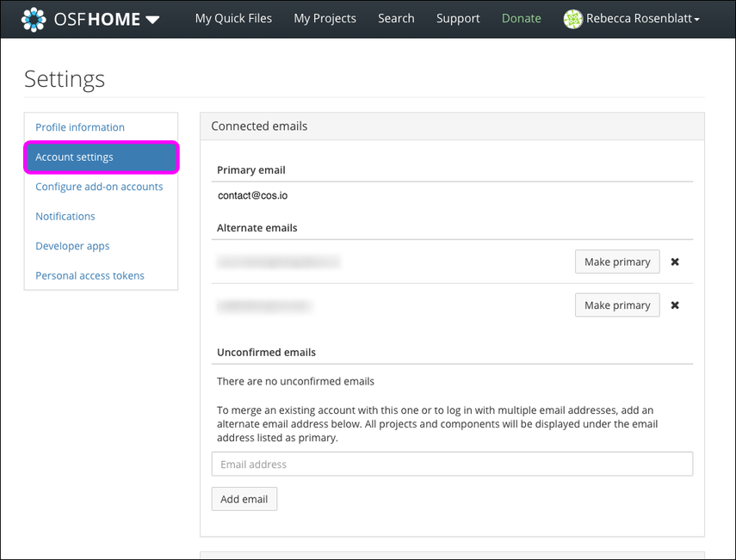
Task: Open Profile information settings
Action: (80, 127)
